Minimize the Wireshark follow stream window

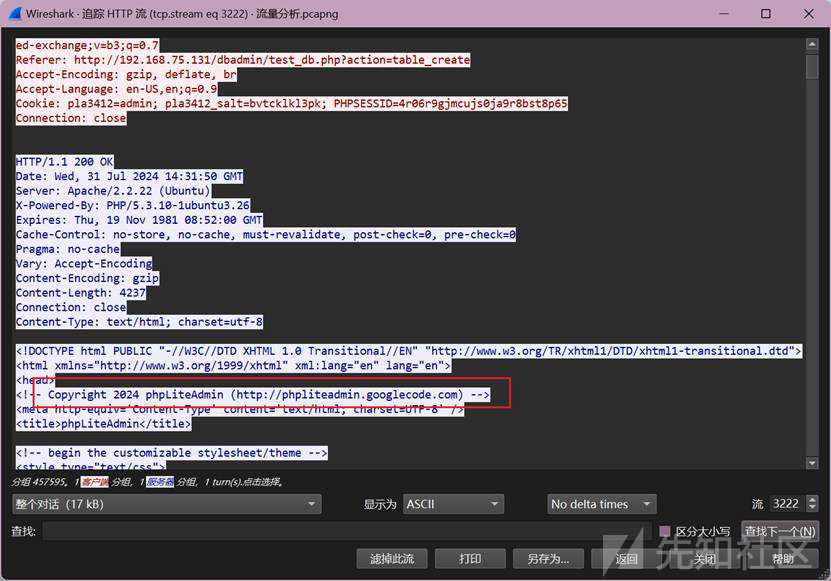click(724, 13)
